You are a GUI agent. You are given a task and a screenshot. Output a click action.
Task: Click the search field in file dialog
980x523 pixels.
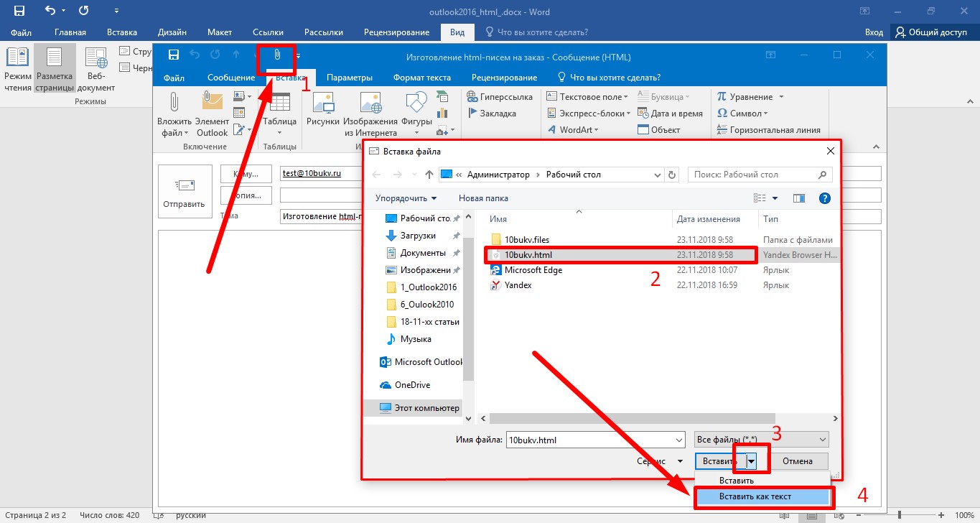754,175
